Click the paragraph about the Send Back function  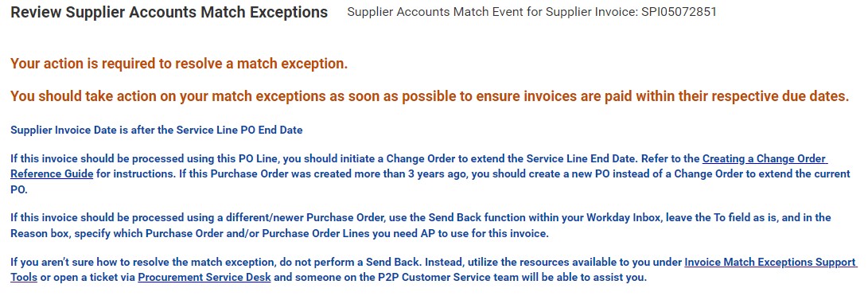(421, 225)
